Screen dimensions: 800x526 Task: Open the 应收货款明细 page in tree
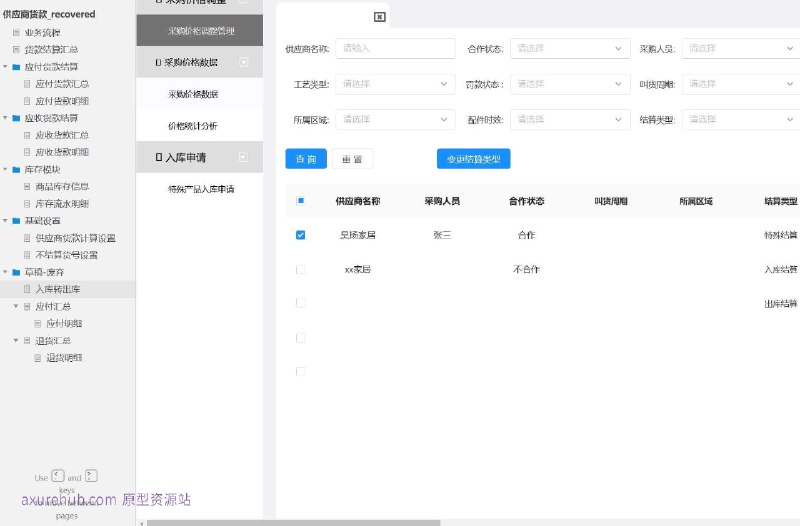click(62, 152)
